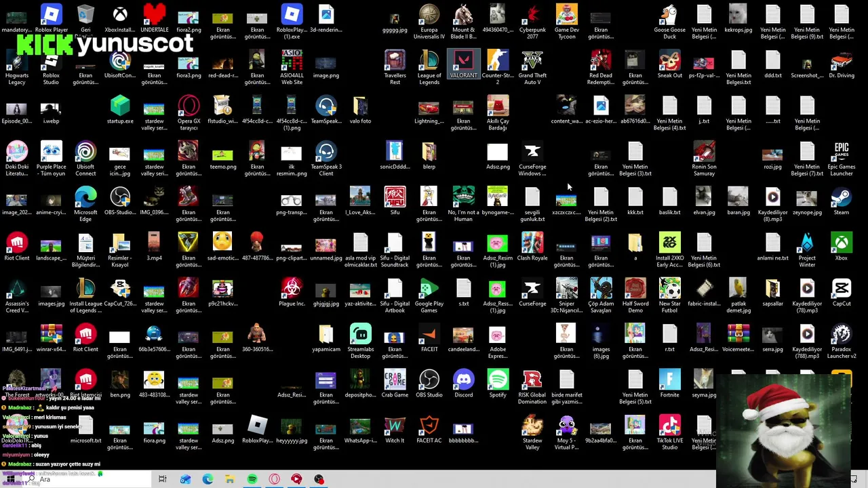
Task: Open the Steam desktop shortcut
Action: click(x=842, y=201)
